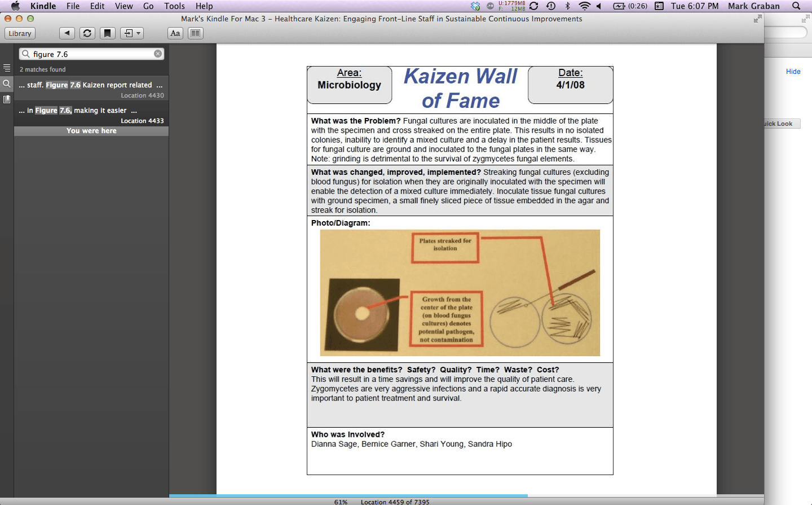Click full screen icon of the background window
The height and width of the screenshot is (505, 812).
click(805, 19)
